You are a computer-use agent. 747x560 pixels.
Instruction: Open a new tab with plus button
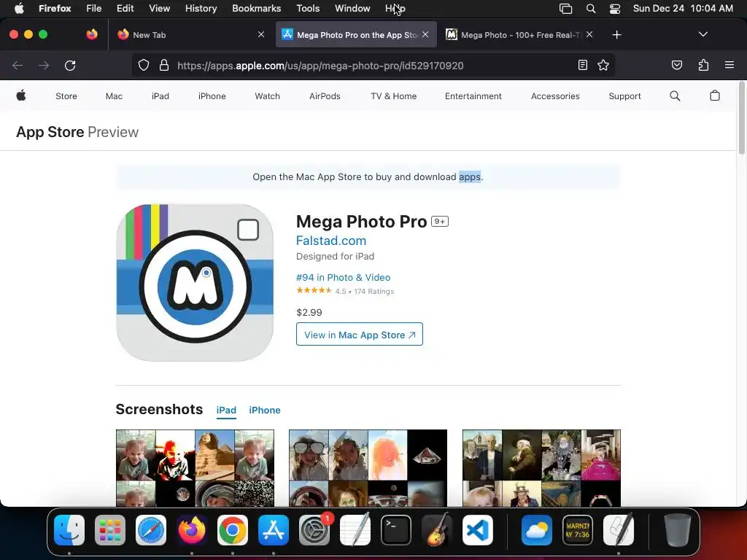(616, 35)
